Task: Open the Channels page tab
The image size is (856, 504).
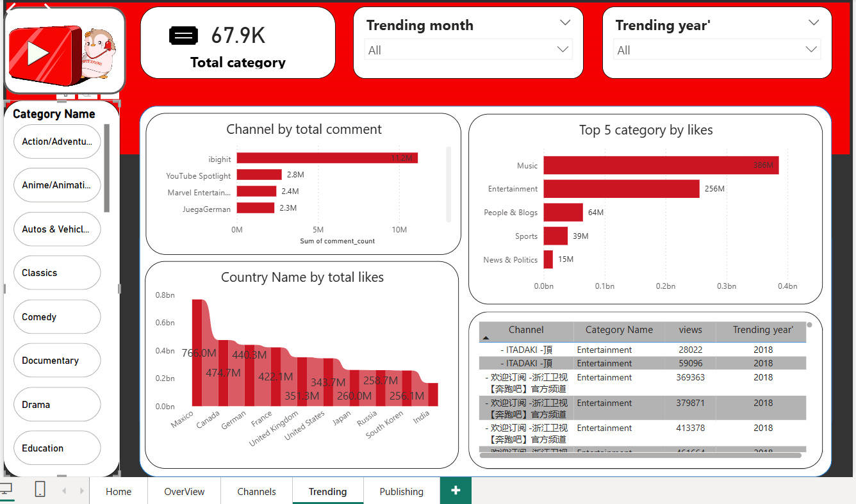Action: (256, 491)
